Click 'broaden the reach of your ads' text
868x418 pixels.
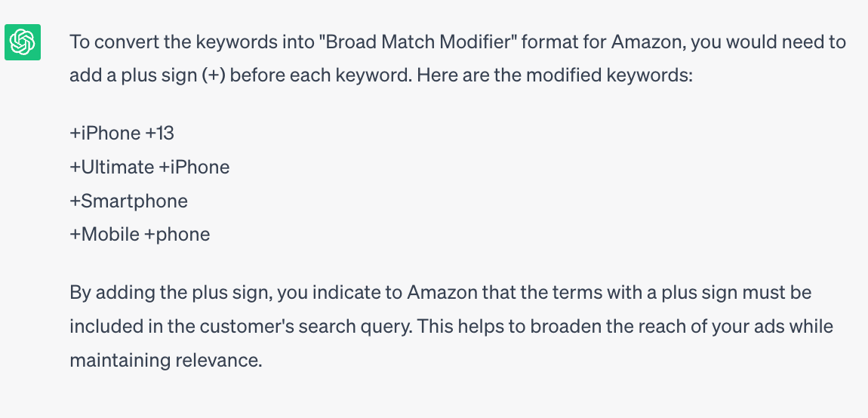tap(657, 327)
